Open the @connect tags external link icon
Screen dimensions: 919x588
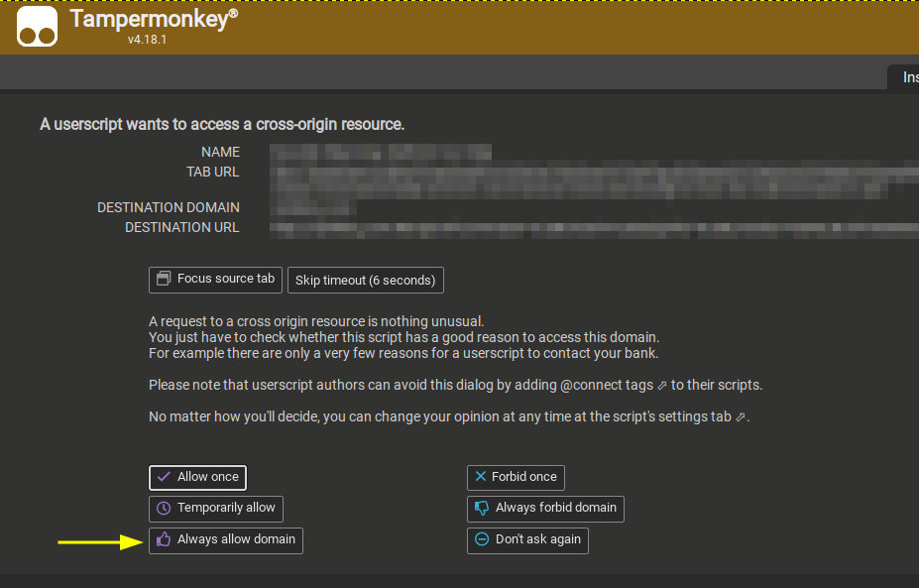point(661,385)
